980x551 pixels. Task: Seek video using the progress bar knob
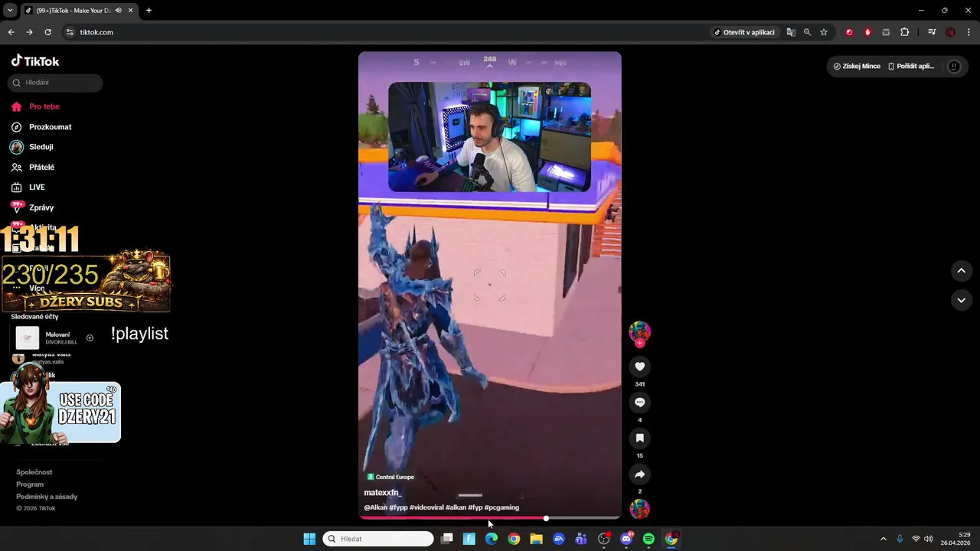[546, 518]
